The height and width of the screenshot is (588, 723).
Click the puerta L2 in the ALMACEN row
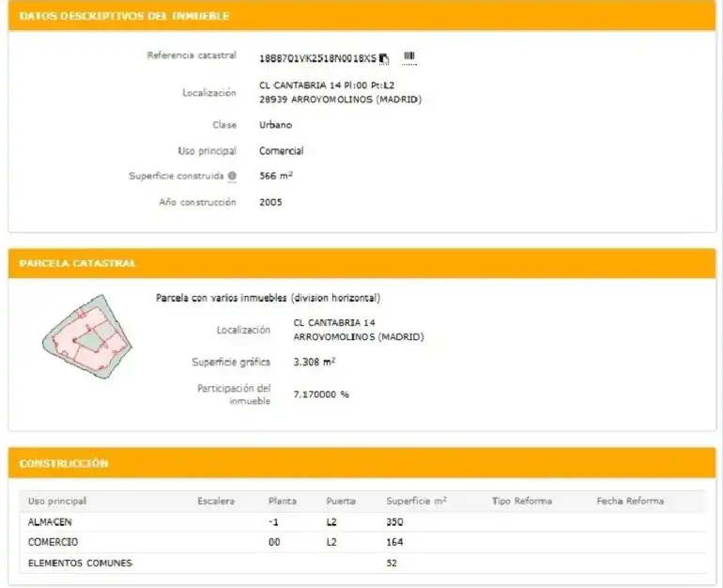(x=331, y=522)
